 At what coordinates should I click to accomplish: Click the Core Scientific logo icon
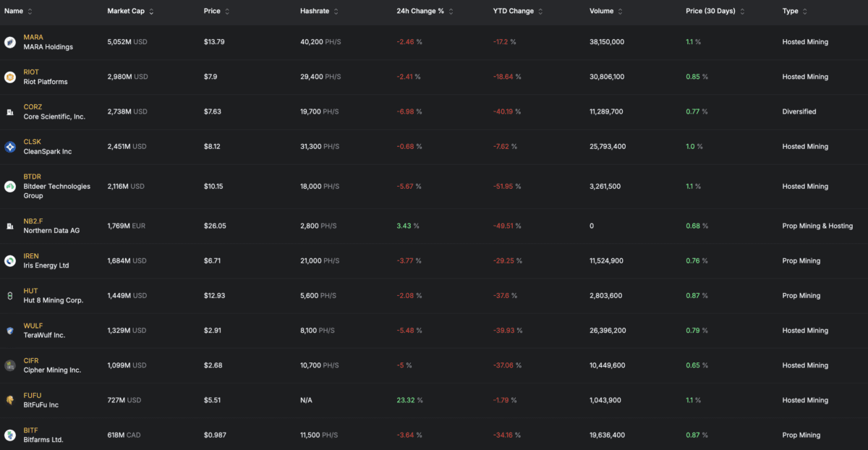pos(10,112)
